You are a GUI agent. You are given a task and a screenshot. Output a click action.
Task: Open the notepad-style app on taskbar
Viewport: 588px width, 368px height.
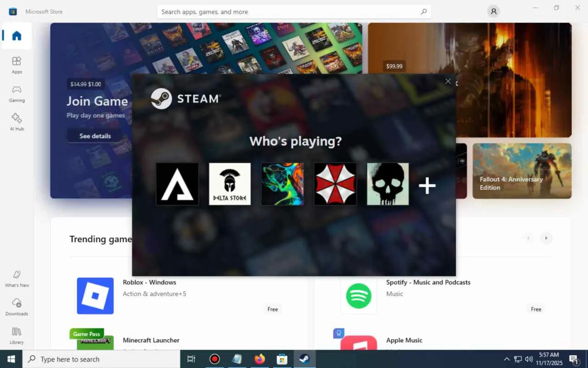point(237,359)
